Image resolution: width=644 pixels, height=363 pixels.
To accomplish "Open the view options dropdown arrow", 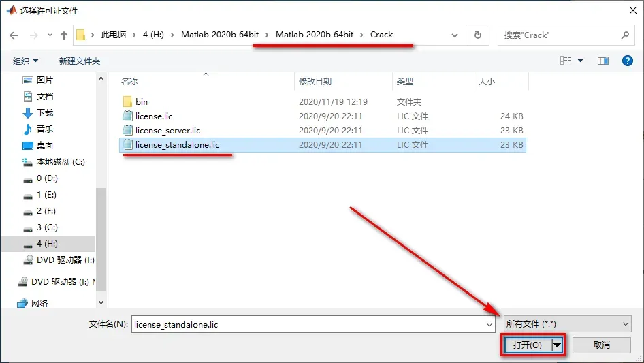I will (x=580, y=61).
